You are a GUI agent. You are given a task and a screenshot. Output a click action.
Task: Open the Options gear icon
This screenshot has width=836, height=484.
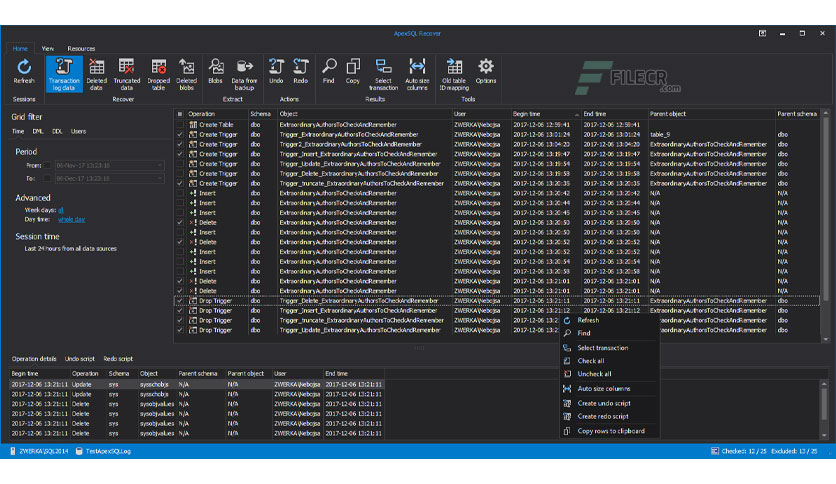pos(486,71)
